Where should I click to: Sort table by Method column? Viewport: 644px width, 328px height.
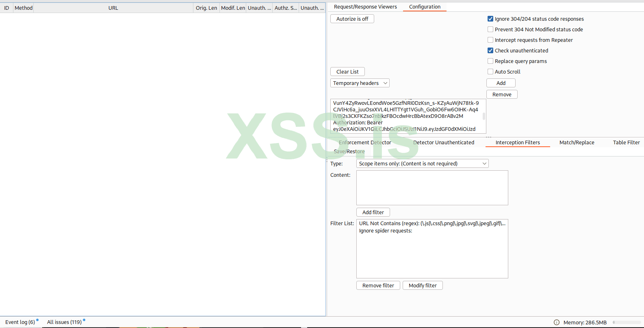click(24, 8)
